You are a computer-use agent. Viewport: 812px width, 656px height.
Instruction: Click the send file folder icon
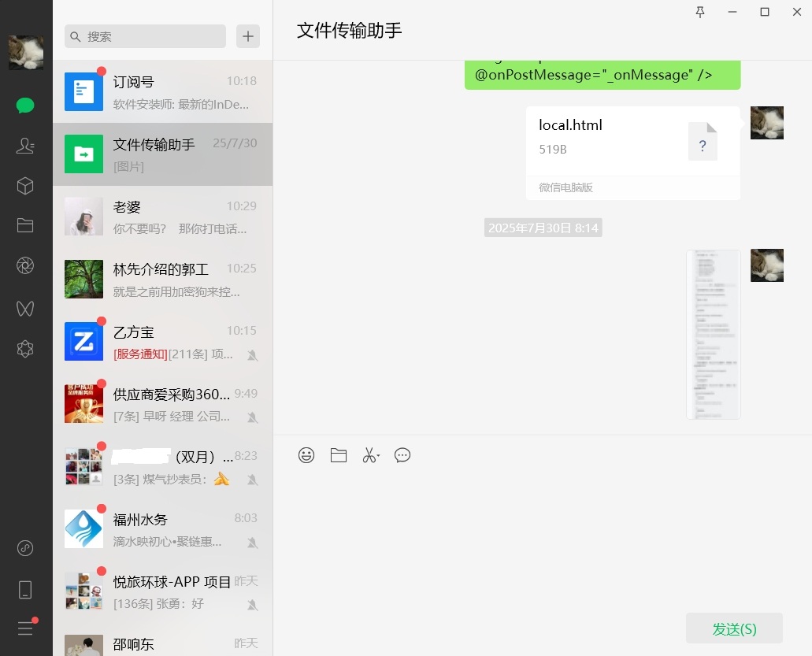339,455
